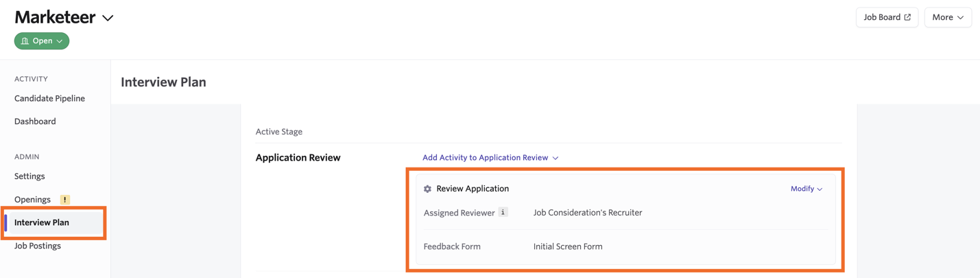980x278 pixels.
Task: Click the building icon in Open badge
Action: [x=25, y=41]
